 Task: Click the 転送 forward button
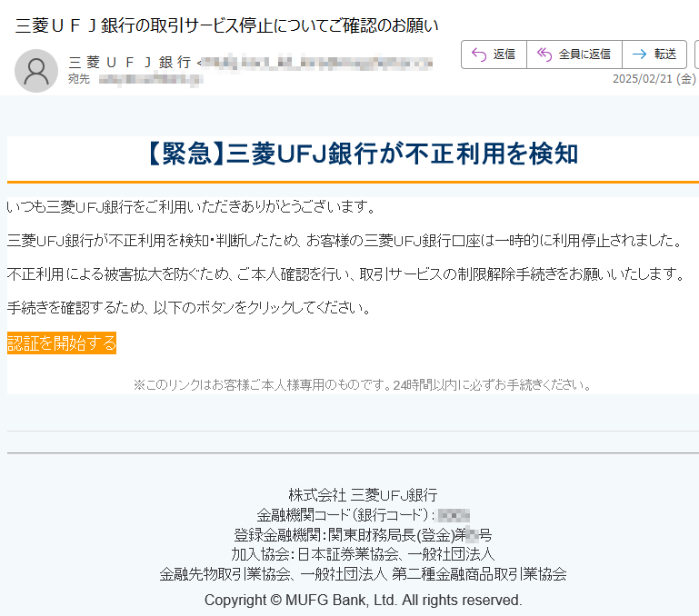click(x=654, y=55)
